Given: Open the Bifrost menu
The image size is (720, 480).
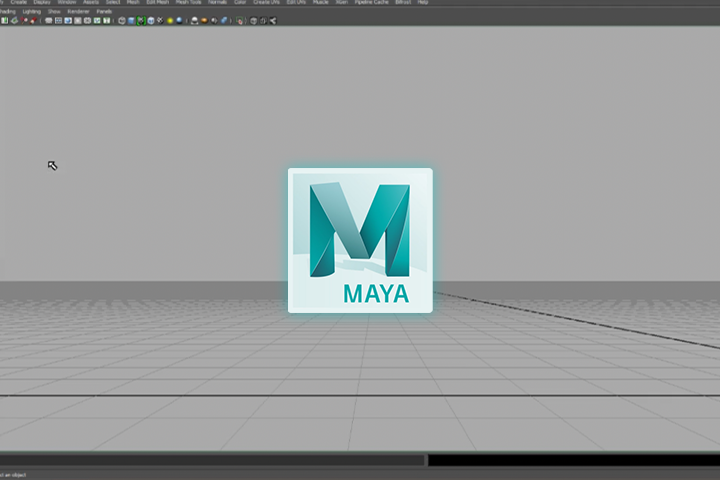Looking at the screenshot, I should point(403,2).
